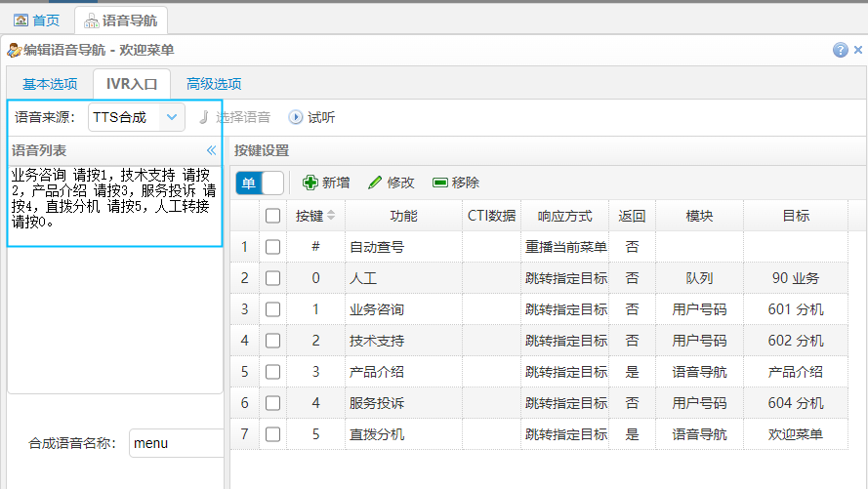Open help via the question mark icon
The height and width of the screenshot is (489, 868).
point(840,50)
